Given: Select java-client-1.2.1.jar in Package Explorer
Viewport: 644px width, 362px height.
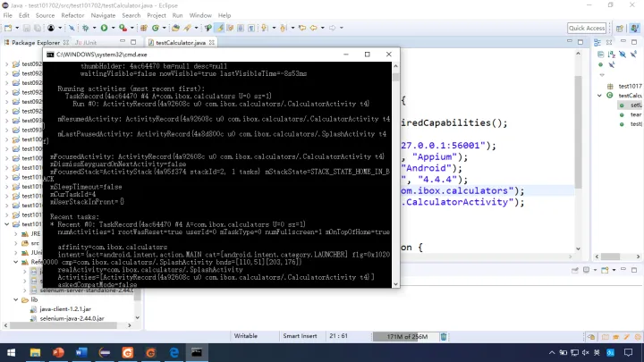Looking at the screenshot, I should pos(65,309).
